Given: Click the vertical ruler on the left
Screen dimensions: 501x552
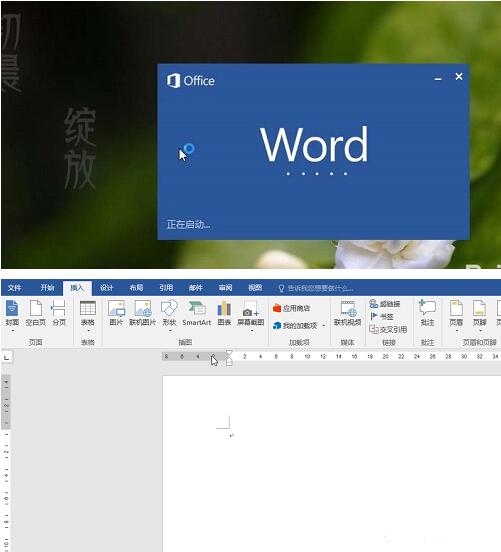Looking at the screenshot, I should (x=6, y=463).
